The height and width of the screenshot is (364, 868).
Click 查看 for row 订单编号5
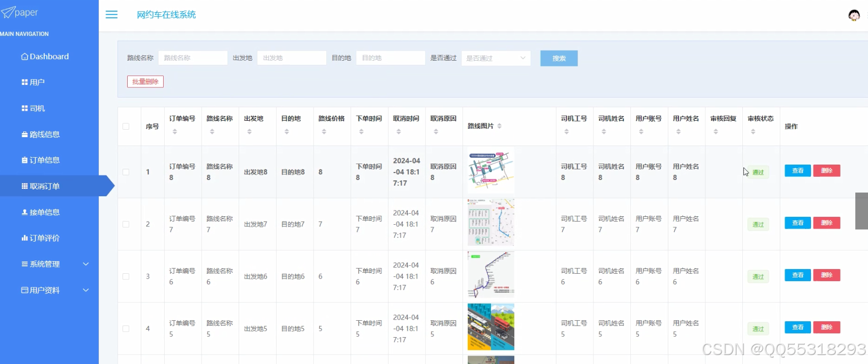pos(798,327)
